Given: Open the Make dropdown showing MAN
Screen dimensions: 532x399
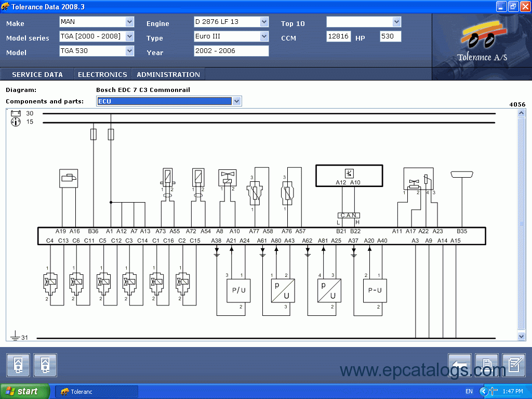Looking at the screenshot, I should (129, 22).
